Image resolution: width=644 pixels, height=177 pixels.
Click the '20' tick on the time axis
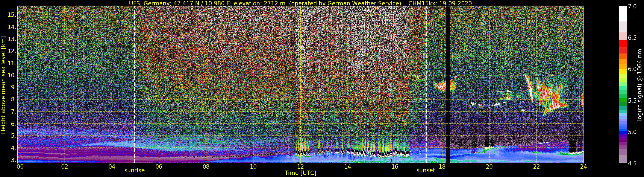click(489, 167)
